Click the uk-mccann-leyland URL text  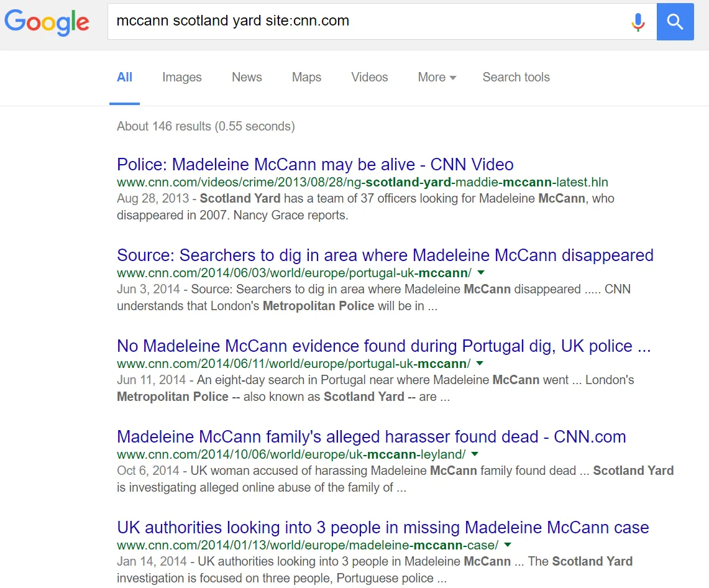pos(291,454)
